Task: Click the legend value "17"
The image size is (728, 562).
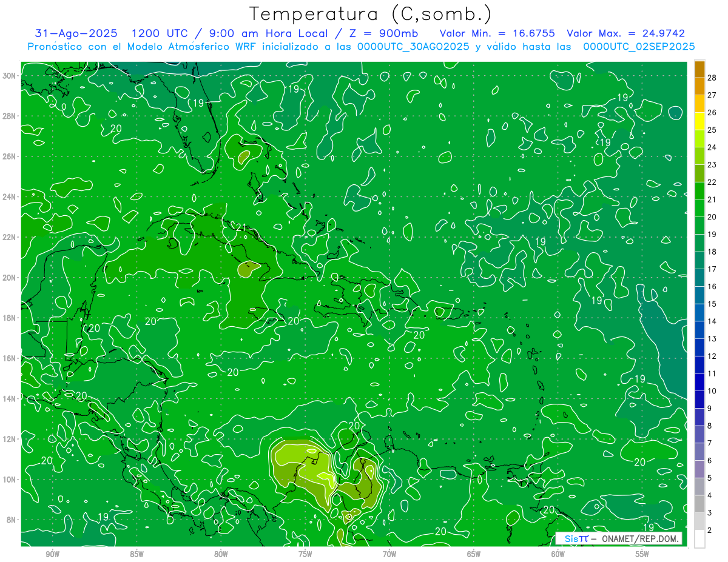Action: [712, 269]
